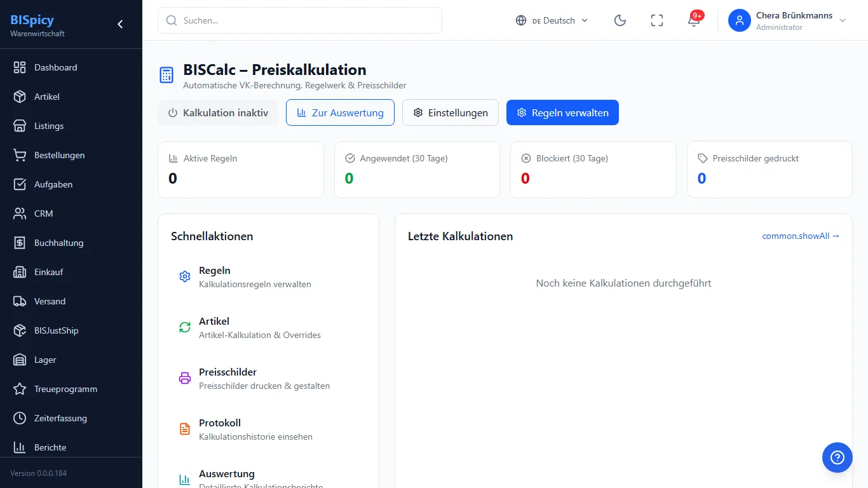Click the blue gear icon beside Regeln
This screenshot has height=488, width=868.
pos(185,276)
